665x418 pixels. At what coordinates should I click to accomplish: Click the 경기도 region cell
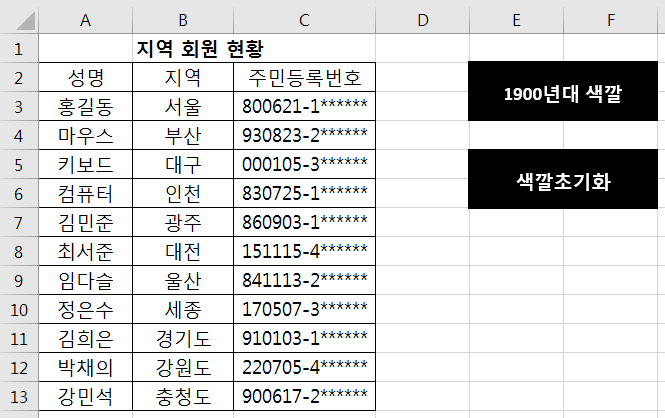coord(183,338)
